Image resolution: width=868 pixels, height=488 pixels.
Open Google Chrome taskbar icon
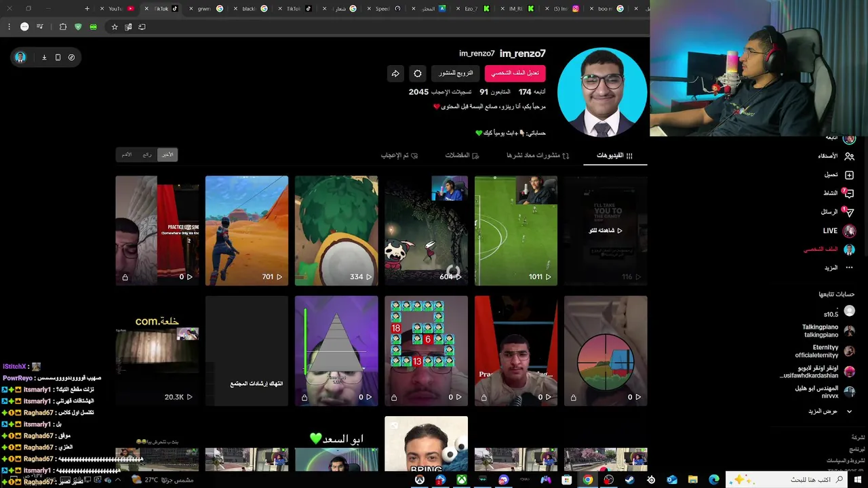[x=587, y=480]
